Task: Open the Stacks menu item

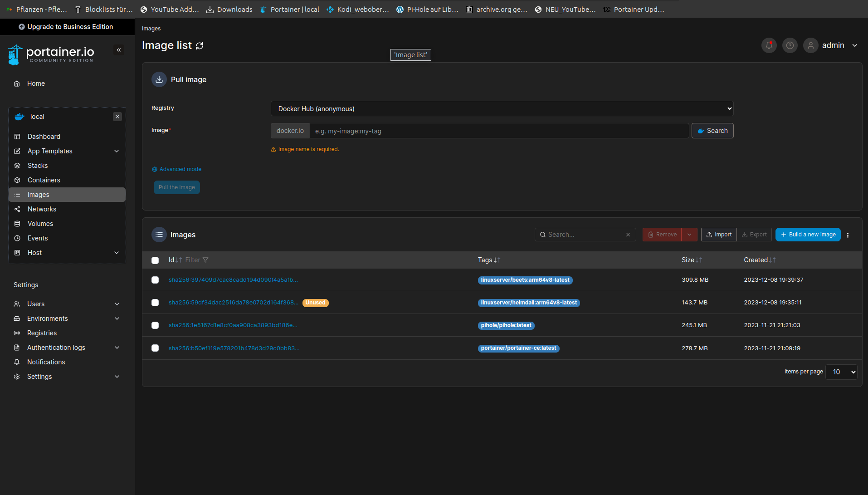Action: point(67,166)
